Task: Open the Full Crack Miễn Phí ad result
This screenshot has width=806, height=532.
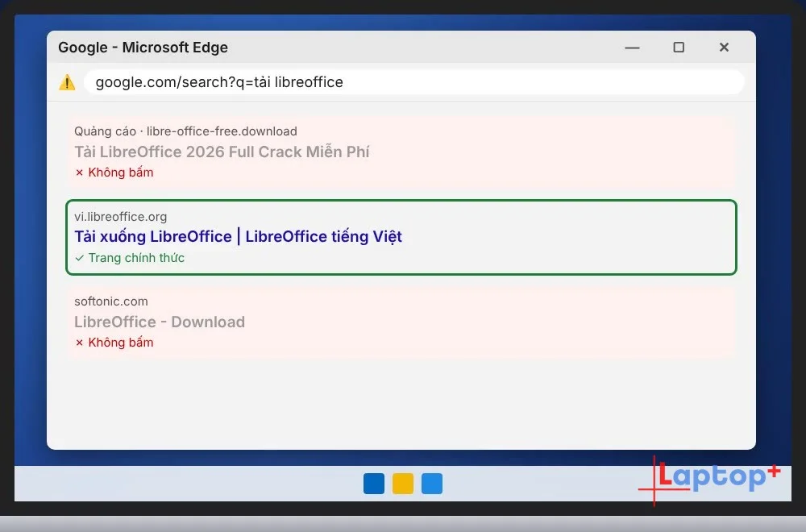Action: point(222,152)
